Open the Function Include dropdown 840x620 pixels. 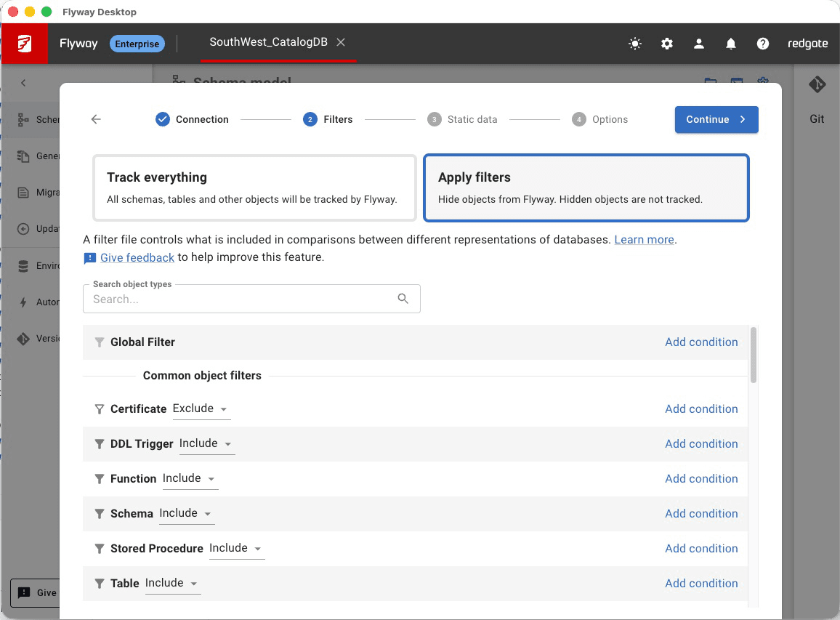click(x=190, y=478)
